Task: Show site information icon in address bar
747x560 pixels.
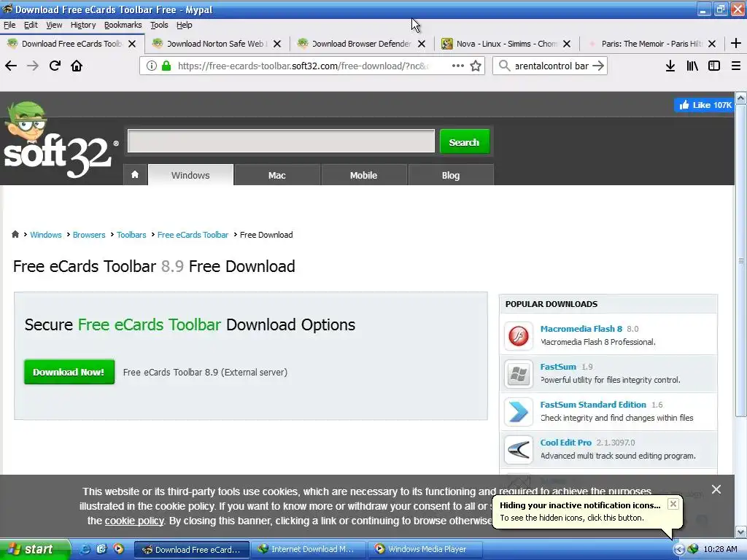Action: [x=152, y=66]
